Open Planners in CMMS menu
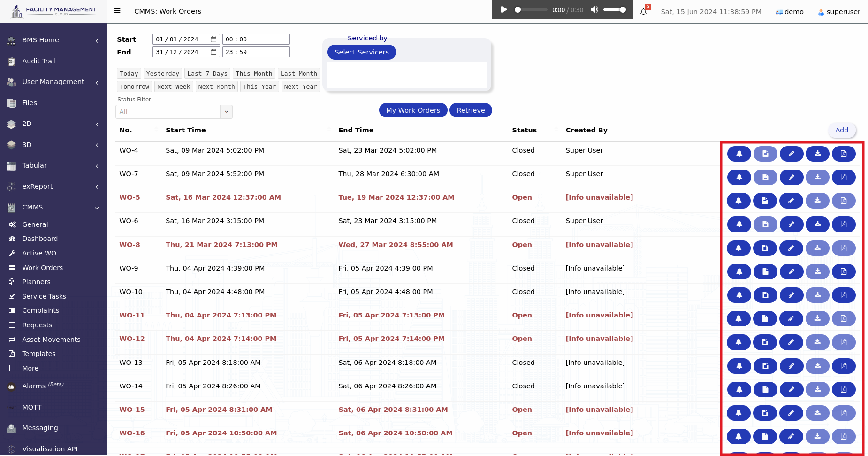Screen dimensions: 868x456 pyautogui.click(x=36, y=282)
